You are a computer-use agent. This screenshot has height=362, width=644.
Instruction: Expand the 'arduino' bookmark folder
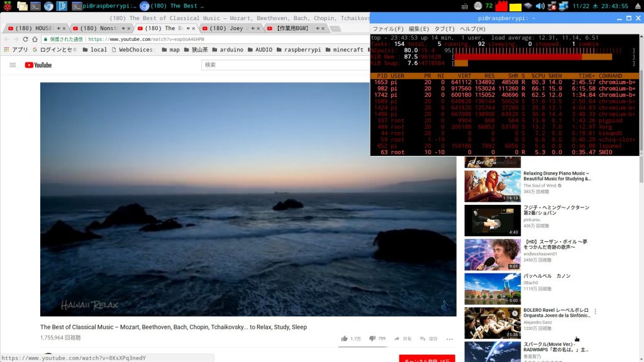click(x=228, y=50)
